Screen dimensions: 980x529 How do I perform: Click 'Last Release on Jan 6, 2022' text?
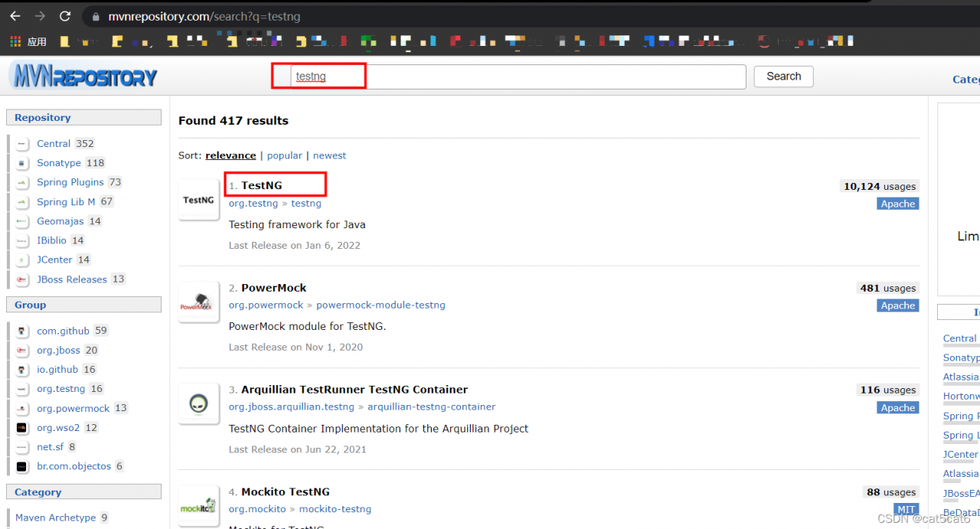pyautogui.click(x=295, y=246)
